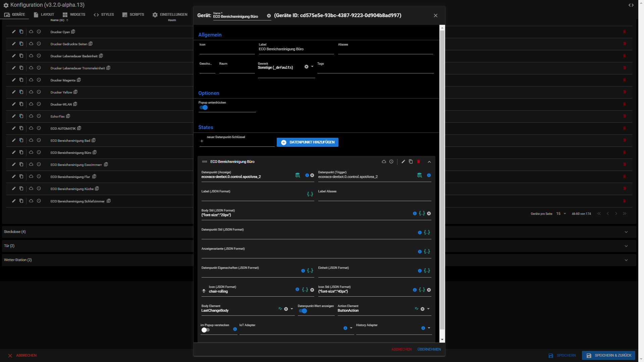Click ABBRECHEN in the dialog footer
644x362 pixels.
(x=401, y=349)
